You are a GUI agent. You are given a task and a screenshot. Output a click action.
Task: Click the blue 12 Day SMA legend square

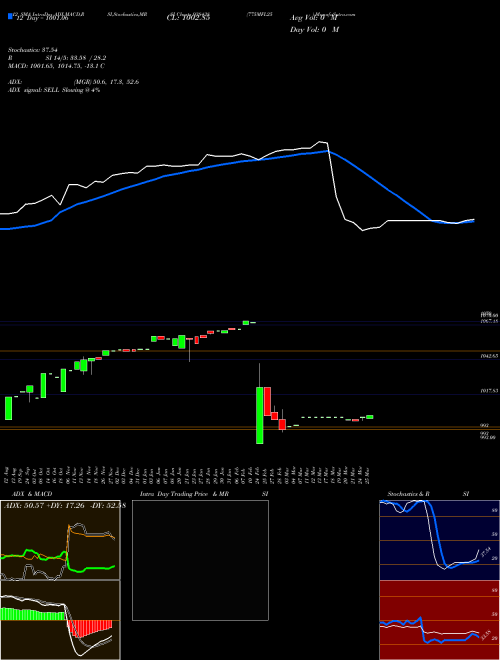10,17
